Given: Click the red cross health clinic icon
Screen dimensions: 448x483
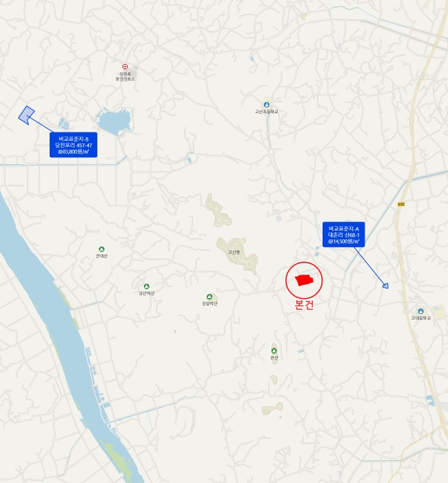Looking at the screenshot, I should point(125,66).
